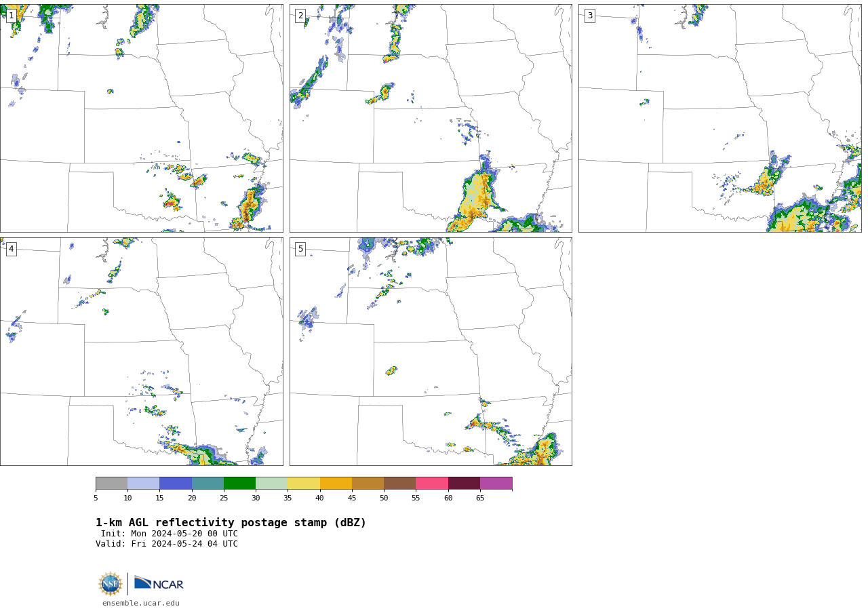Click the NCAR logo
Image resolution: width=868 pixels, height=611 pixels.
159,583
